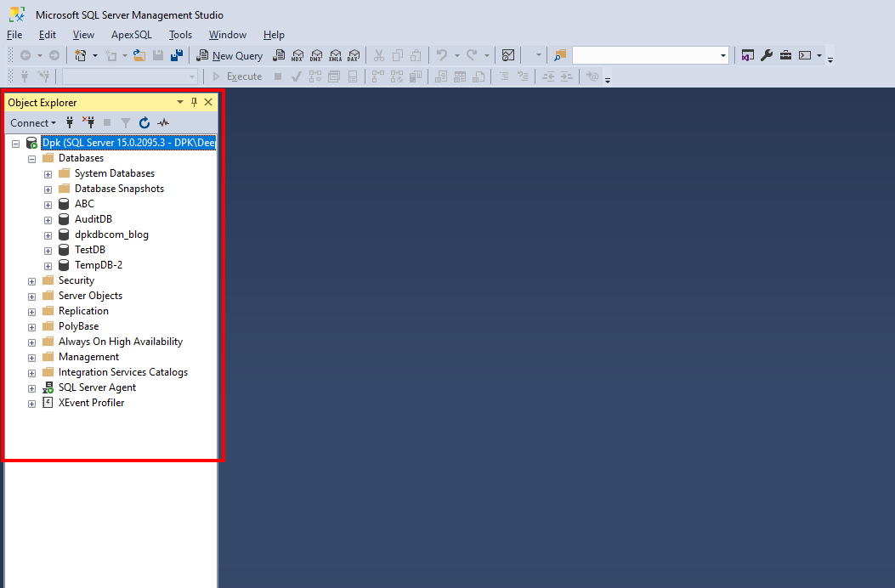The width and height of the screenshot is (895, 588).
Task: Open Activity Monitor from Object Explorer
Action: pos(163,122)
